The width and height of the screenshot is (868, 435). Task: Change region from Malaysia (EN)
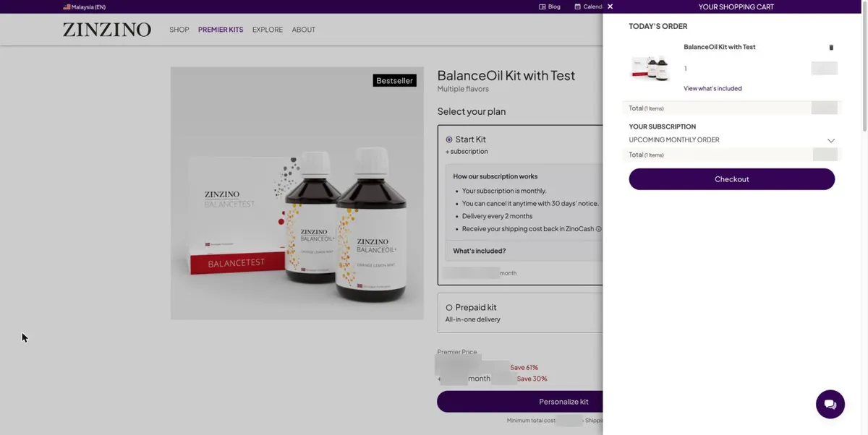pyautogui.click(x=85, y=7)
